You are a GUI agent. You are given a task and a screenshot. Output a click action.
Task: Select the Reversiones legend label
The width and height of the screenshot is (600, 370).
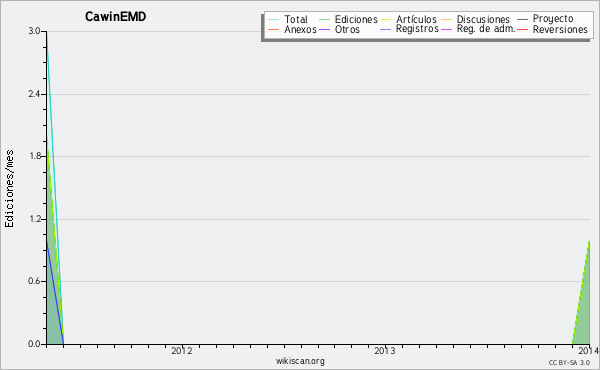[x=560, y=29]
